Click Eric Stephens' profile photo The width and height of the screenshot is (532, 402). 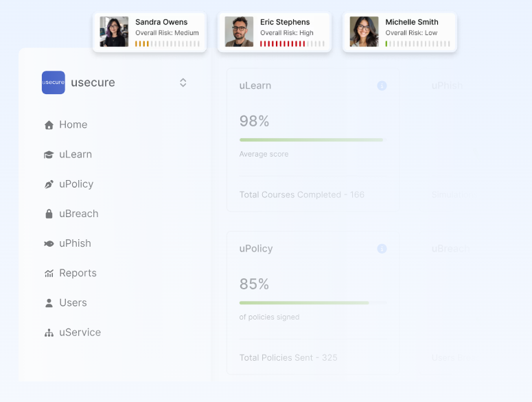[x=239, y=32]
